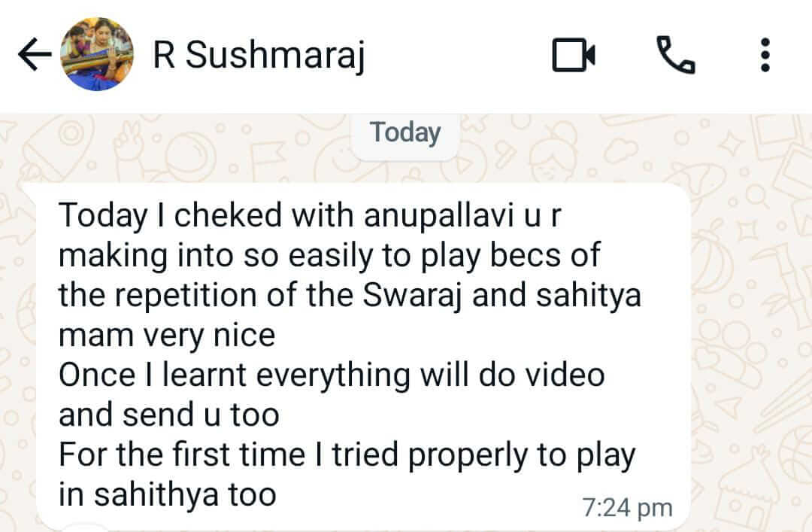The width and height of the screenshot is (812, 532).
Task: Click the line 'mam very nice'
Action: click(167, 336)
